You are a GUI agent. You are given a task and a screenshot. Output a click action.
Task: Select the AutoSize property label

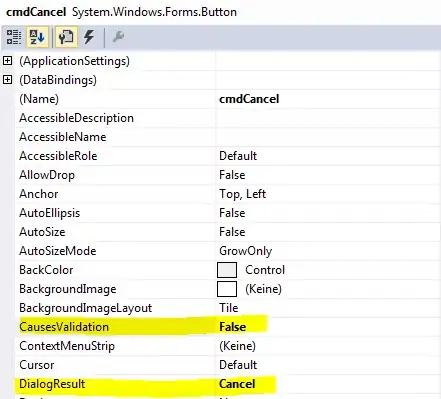point(42,232)
